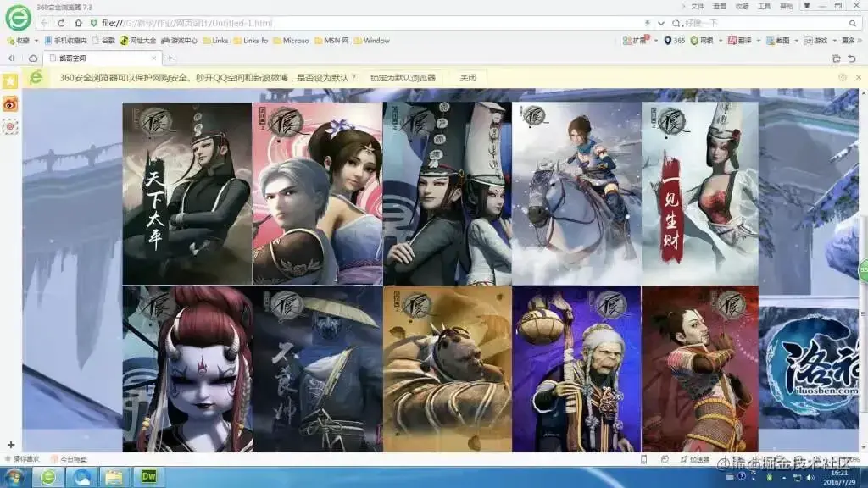Open the 谷歌 bookmark

tap(103, 41)
